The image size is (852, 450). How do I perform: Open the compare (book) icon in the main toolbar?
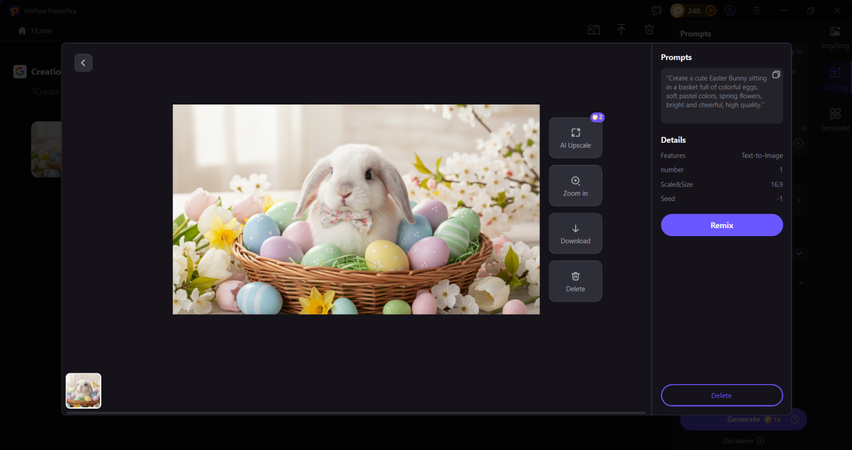tap(594, 30)
